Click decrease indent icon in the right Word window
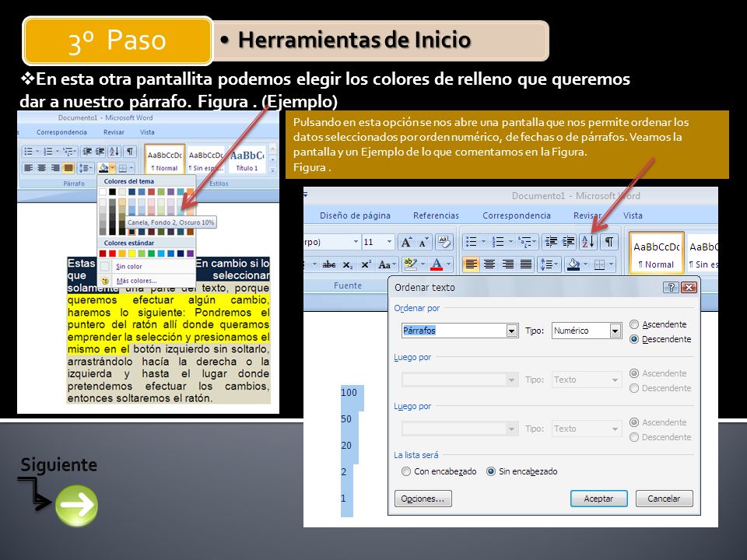 pyautogui.click(x=551, y=242)
